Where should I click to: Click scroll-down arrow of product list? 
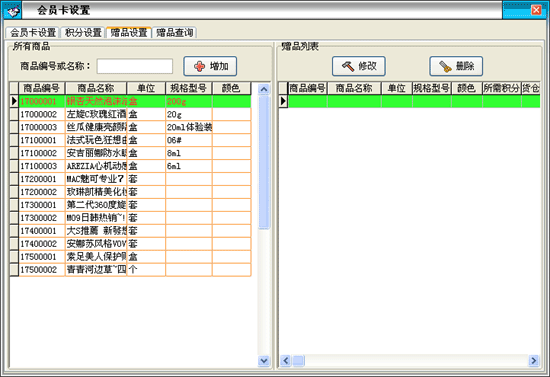(x=264, y=361)
